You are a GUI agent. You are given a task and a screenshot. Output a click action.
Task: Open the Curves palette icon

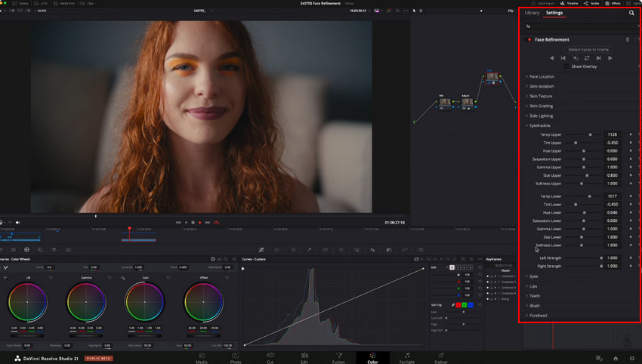[261, 250]
